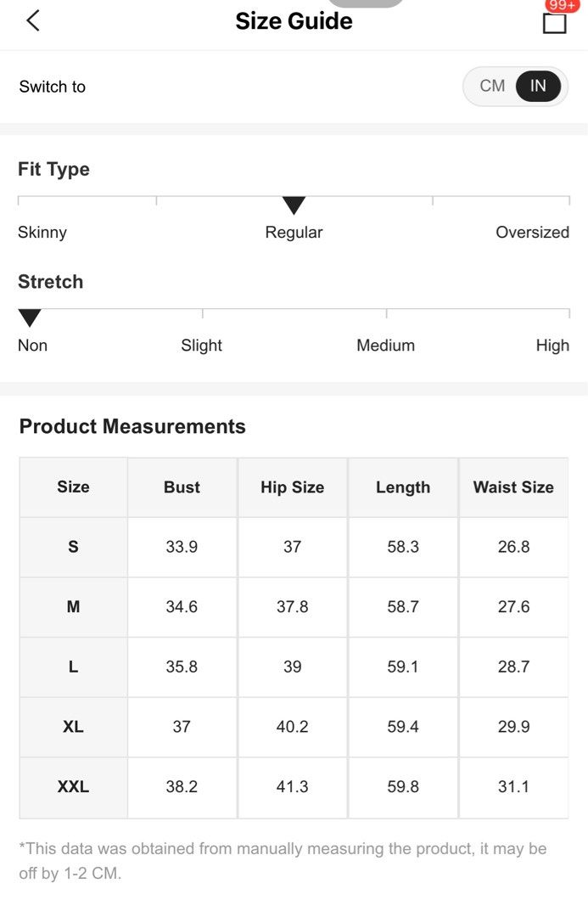Viewport: 588px width, 917px height.
Task: Click the High stretch label
Action: 552,345
